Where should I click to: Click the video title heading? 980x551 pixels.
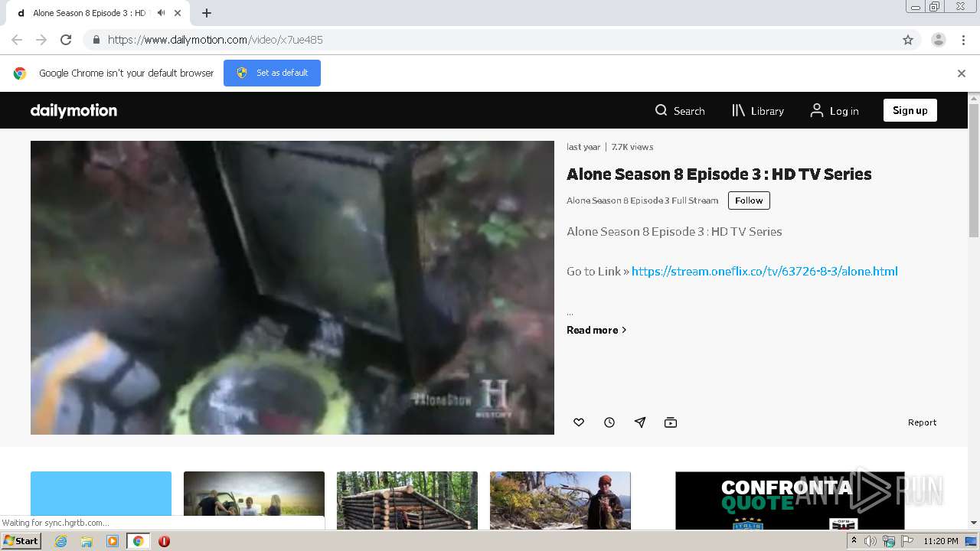tap(719, 174)
